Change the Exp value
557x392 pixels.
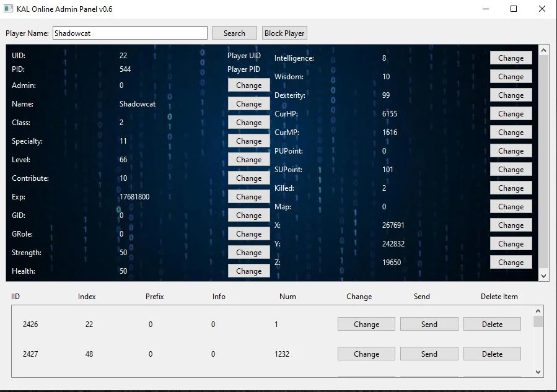(x=248, y=197)
